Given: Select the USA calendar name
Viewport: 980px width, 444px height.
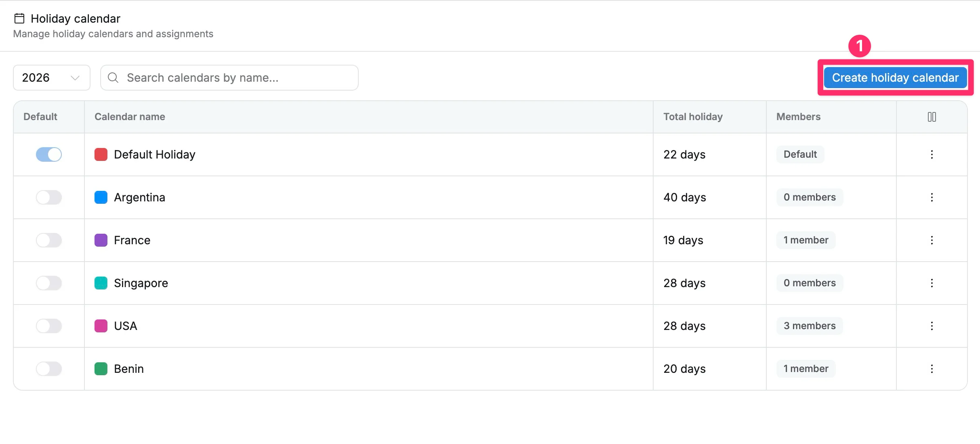Looking at the screenshot, I should pos(126,326).
